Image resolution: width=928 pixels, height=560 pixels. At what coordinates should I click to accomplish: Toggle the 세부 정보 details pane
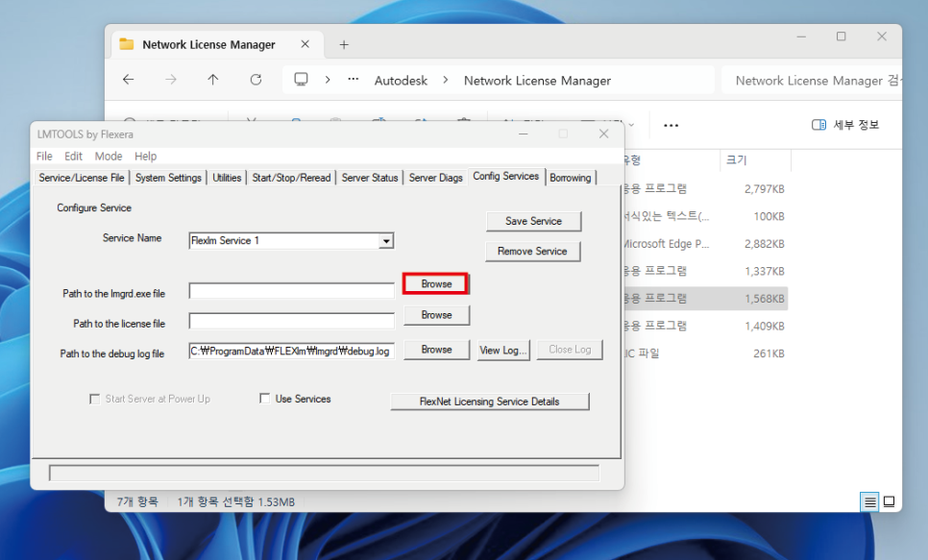845,125
